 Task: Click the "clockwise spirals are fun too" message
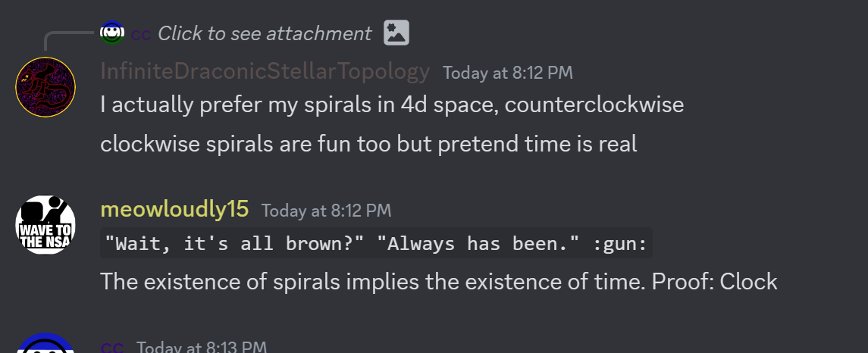point(368,144)
